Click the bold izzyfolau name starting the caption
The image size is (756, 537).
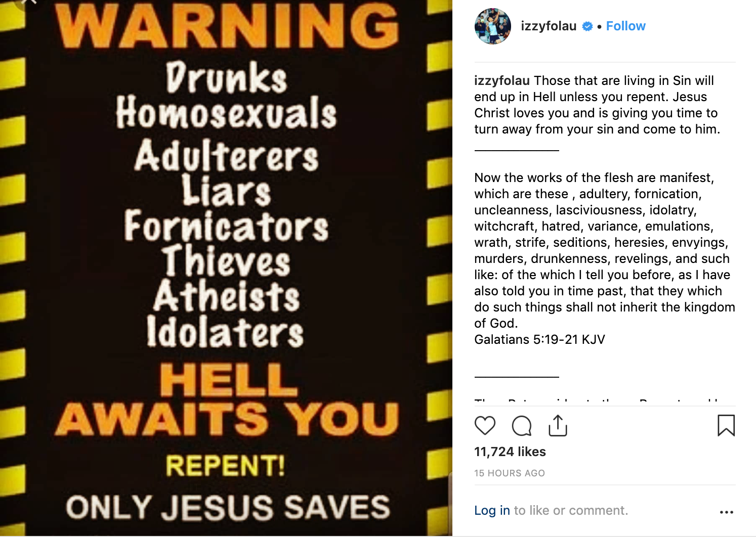point(502,80)
